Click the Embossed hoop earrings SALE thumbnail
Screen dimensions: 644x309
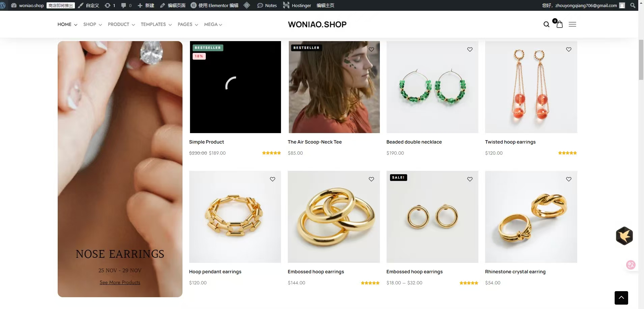[432, 217]
